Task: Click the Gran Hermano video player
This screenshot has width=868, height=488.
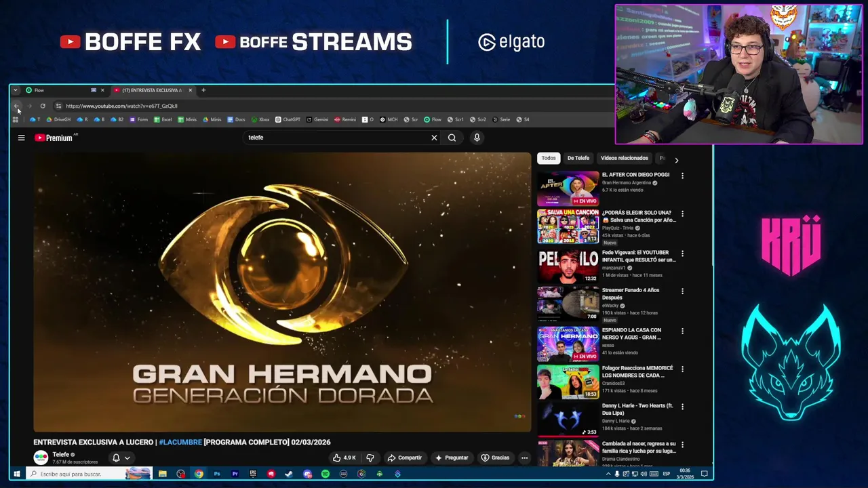Action: (282, 291)
